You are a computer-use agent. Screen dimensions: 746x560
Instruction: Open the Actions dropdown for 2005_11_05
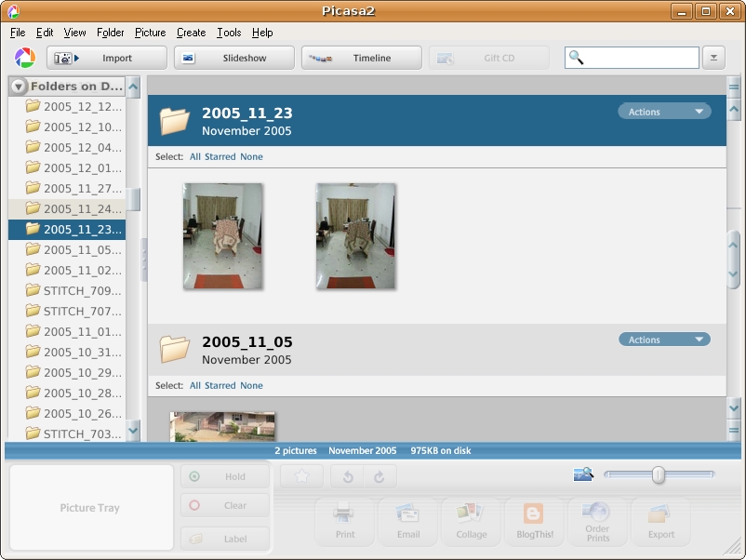point(665,340)
